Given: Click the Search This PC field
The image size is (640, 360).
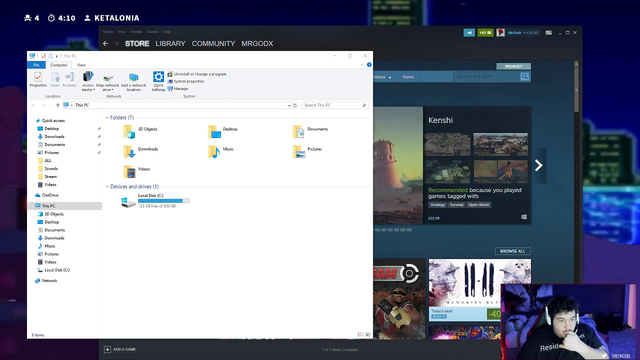Looking at the screenshot, I should coord(335,105).
